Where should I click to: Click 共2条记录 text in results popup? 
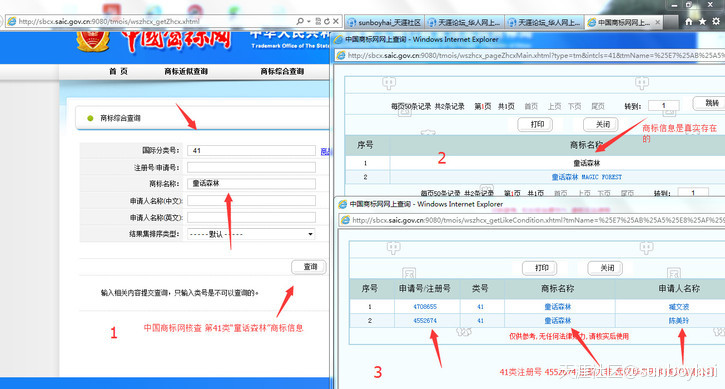click(x=449, y=106)
